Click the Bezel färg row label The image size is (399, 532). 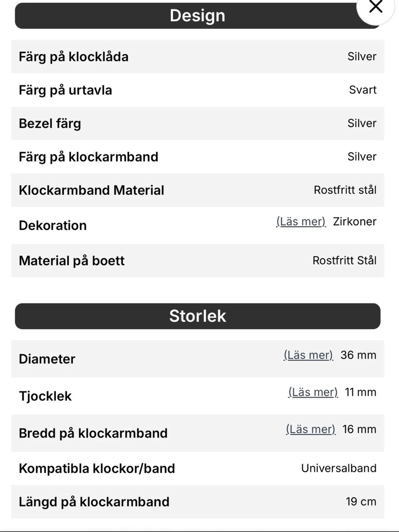[x=50, y=123]
